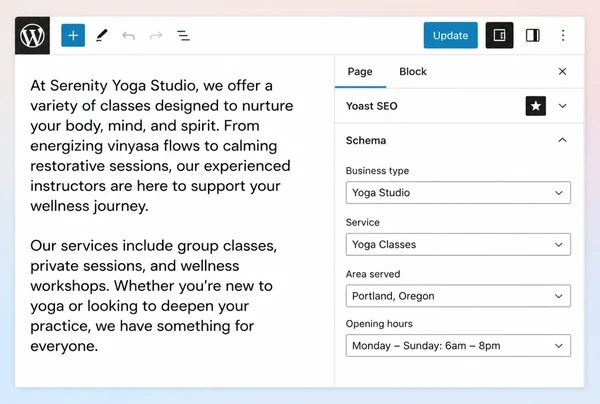Viewport: 600px width, 404px height.
Task: Toggle the second sidebar panel icon
Action: tap(533, 36)
